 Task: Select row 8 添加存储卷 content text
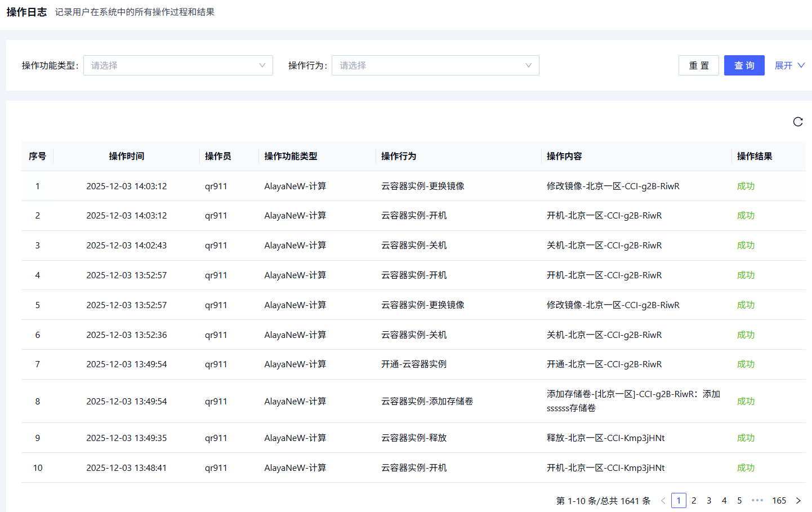click(633, 401)
